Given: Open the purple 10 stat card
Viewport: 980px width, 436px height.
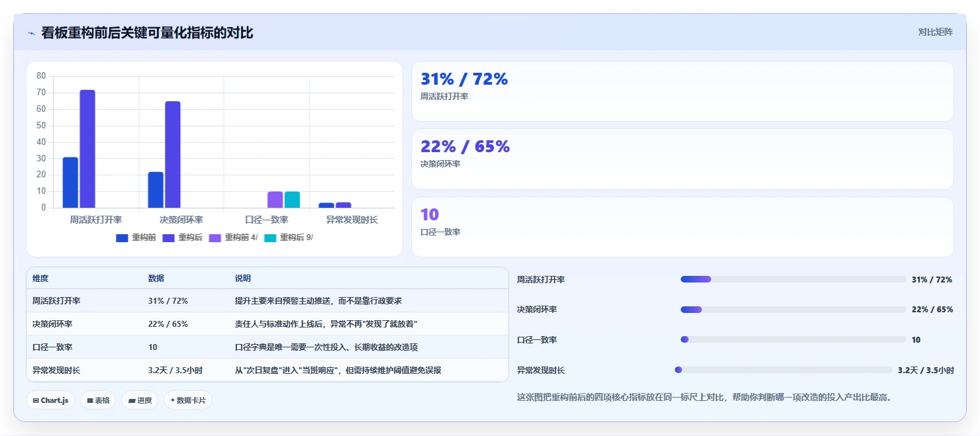Looking at the screenshot, I should tap(683, 227).
